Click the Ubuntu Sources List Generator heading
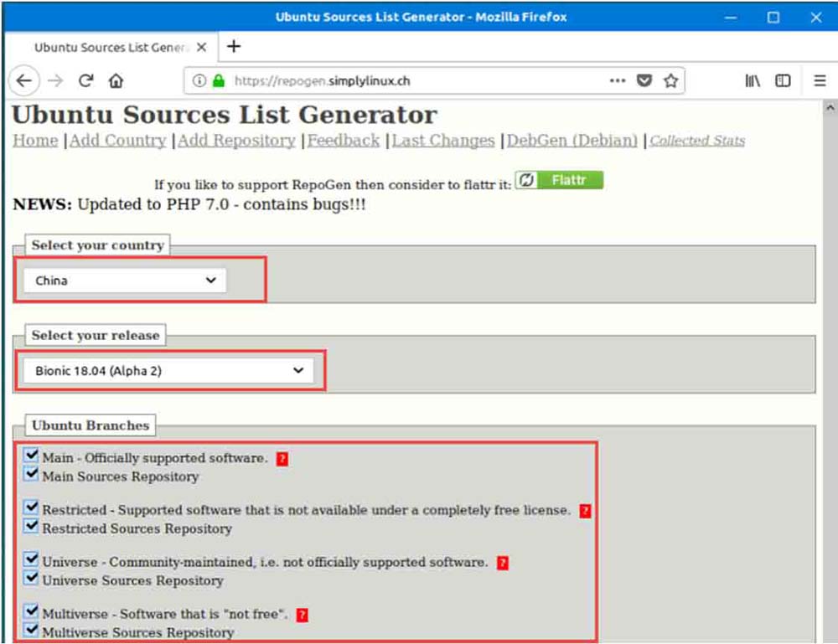Image resolution: width=838 pixels, height=644 pixels. tap(225, 115)
